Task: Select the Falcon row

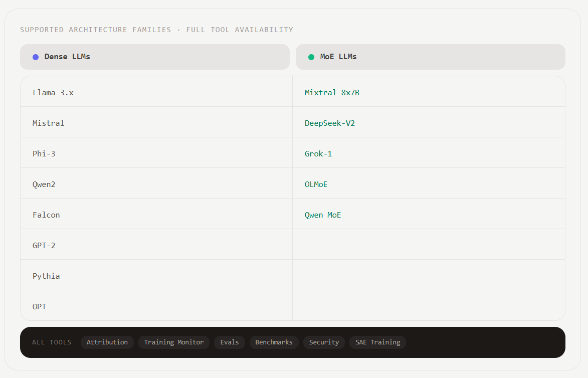Action: tap(156, 214)
